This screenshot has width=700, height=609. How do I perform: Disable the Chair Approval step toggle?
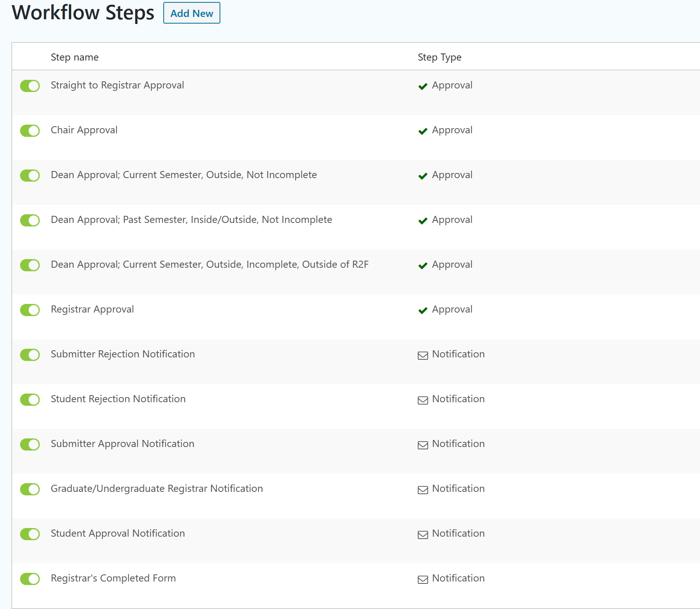(30, 131)
